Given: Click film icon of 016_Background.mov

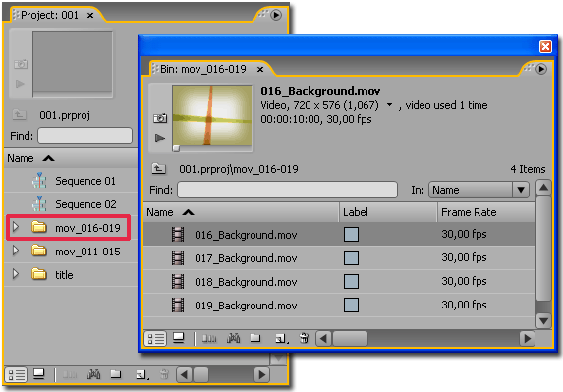Looking at the screenshot, I should point(178,235).
